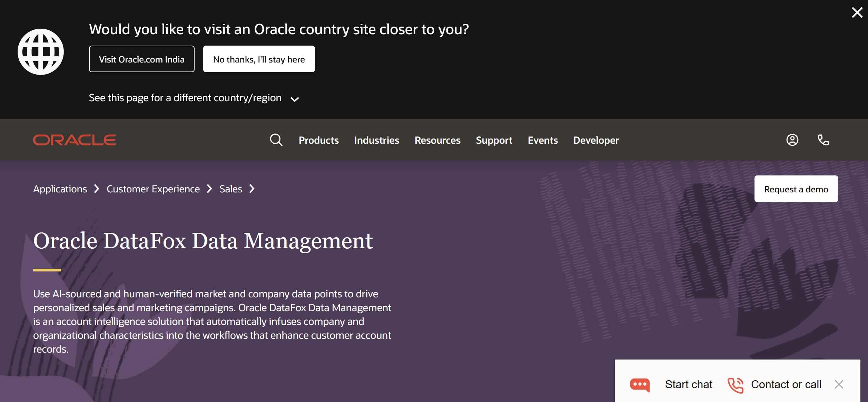Expand the different country/region list
868x402 pixels.
(x=194, y=98)
